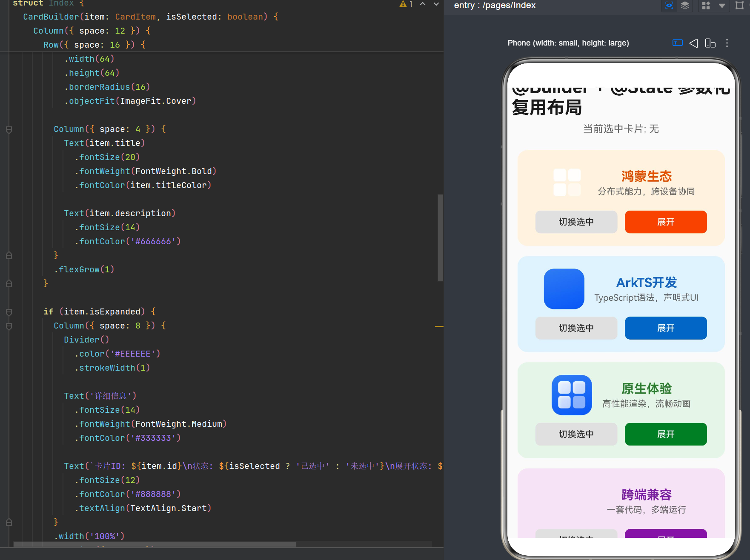Click the '鸿蒙生态' card title
This screenshot has height=560, width=750.
pyautogui.click(x=646, y=176)
